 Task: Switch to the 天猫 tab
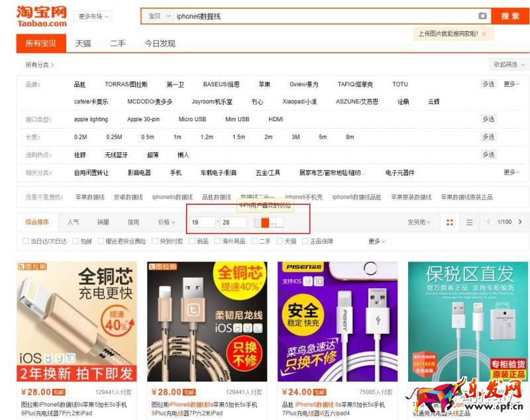pyautogui.click(x=83, y=44)
